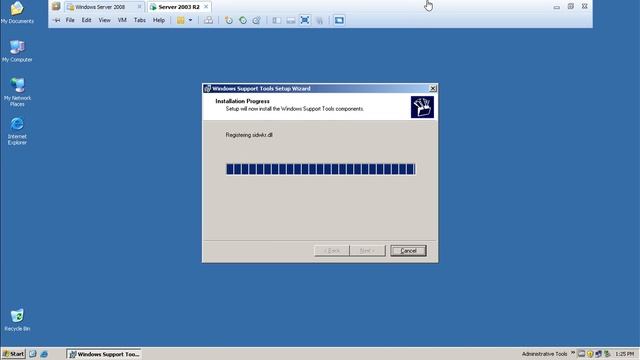Minimize the VMware window
This screenshot has width=640, height=360.
[557, 7]
